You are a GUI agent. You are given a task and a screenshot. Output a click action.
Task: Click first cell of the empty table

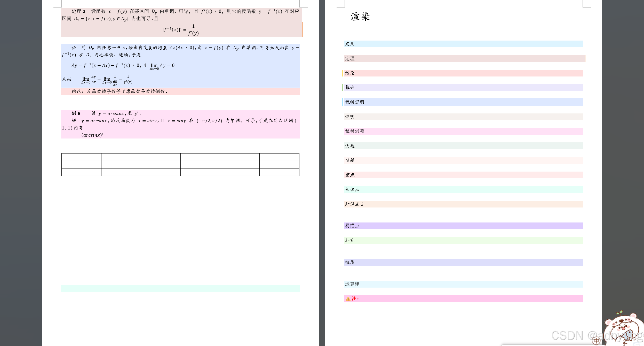point(81,157)
